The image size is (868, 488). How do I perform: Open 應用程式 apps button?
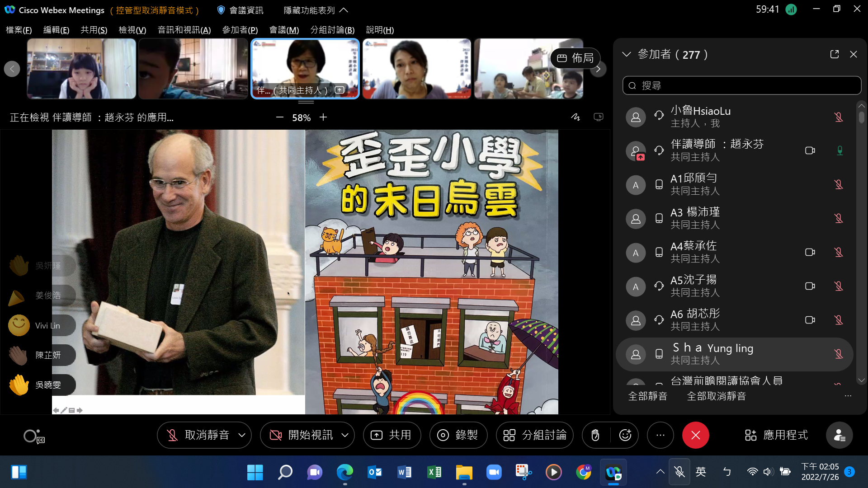776,435
